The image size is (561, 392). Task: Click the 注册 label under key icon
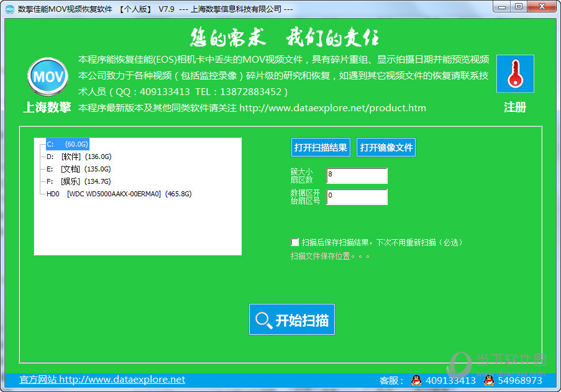(515, 107)
